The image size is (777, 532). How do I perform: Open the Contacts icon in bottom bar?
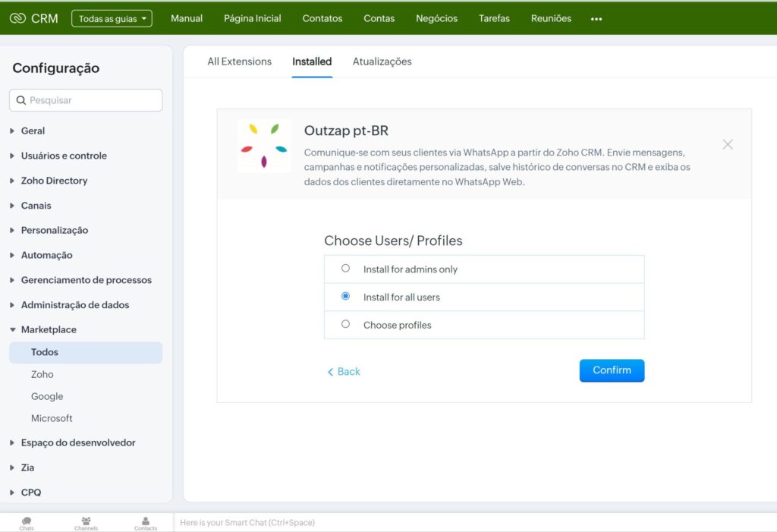[146, 523]
